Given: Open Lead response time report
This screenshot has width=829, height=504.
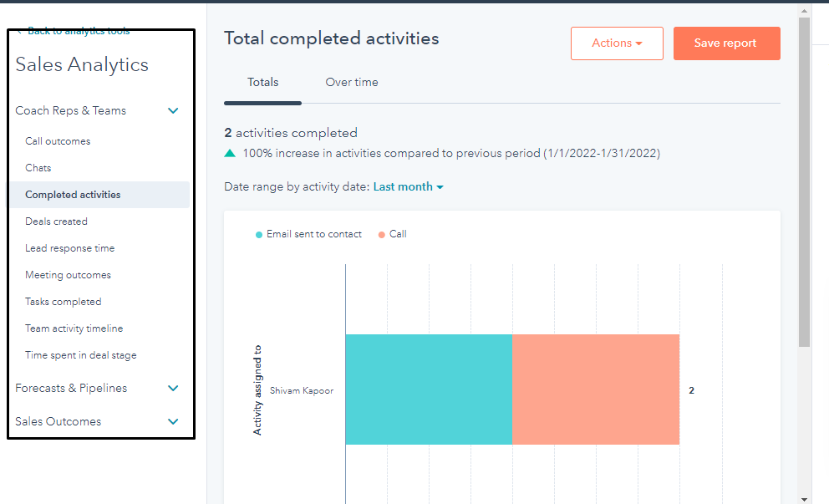Looking at the screenshot, I should [70, 248].
